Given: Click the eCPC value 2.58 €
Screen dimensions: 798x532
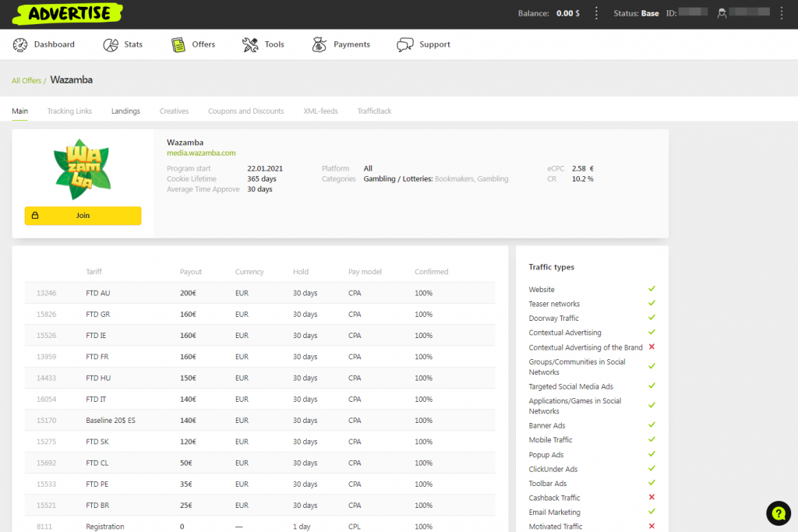Looking at the screenshot, I should coord(583,168).
